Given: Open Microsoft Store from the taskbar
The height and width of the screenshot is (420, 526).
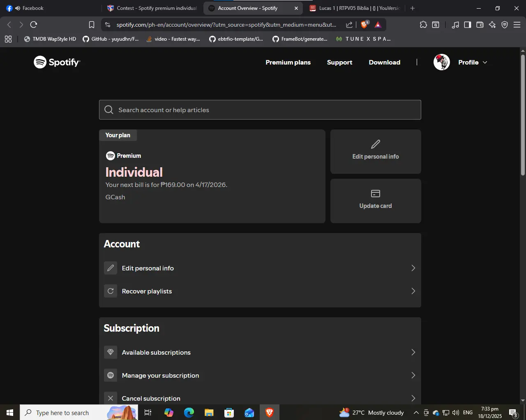Looking at the screenshot, I should pyautogui.click(x=229, y=413).
